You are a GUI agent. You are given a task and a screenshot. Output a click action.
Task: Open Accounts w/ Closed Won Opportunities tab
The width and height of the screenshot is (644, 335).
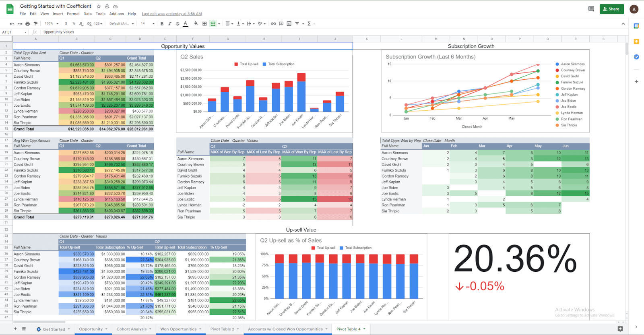point(287,329)
